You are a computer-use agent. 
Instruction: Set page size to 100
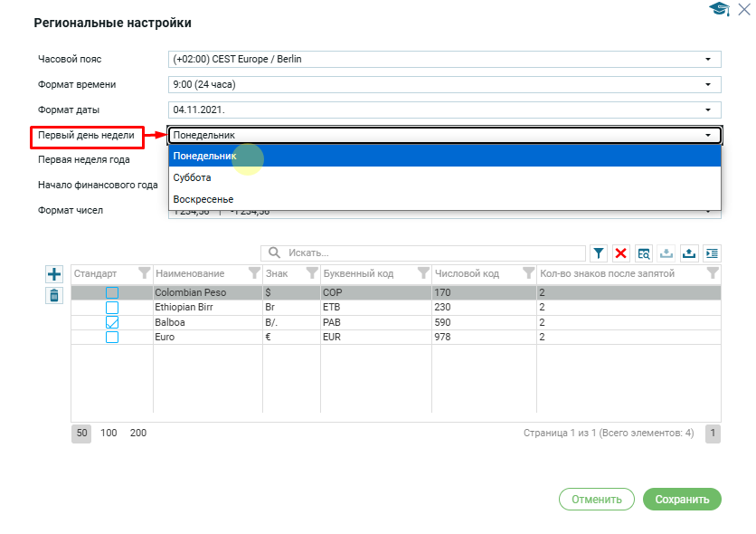pos(109,433)
